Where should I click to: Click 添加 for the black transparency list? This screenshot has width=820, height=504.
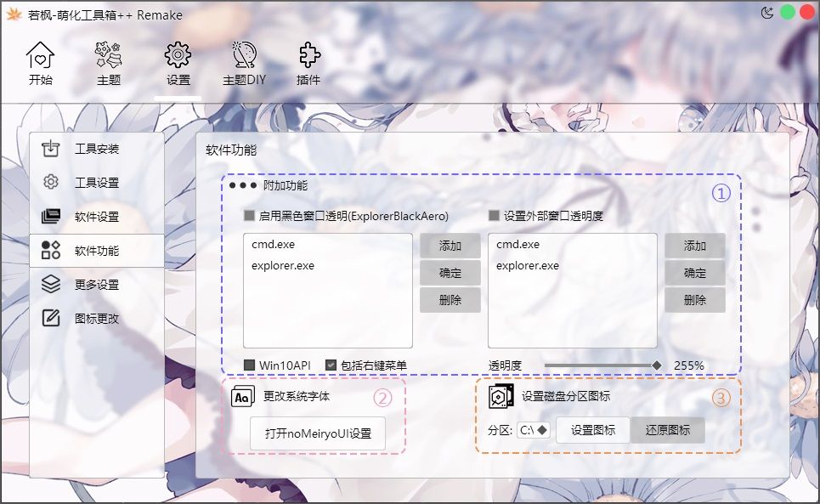[x=450, y=246]
